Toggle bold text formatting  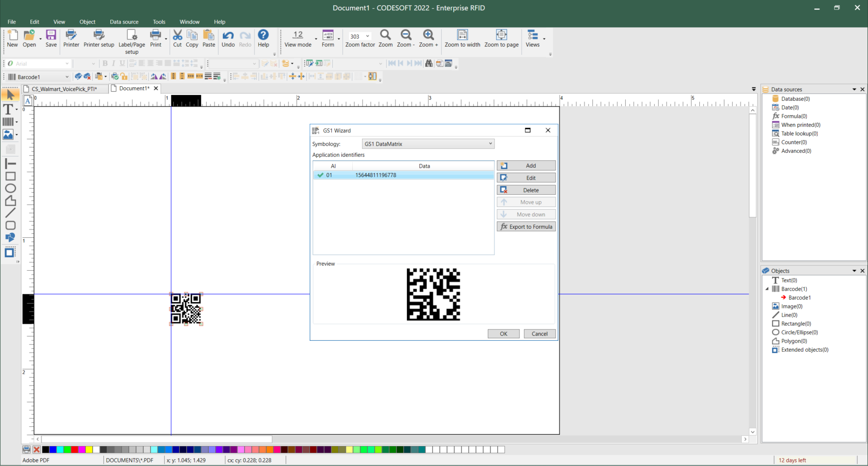105,63
